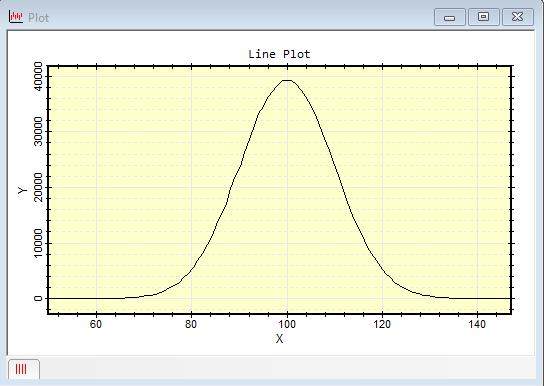Select the X axis label
The width and height of the screenshot is (544, 386).
pos(279,338)
